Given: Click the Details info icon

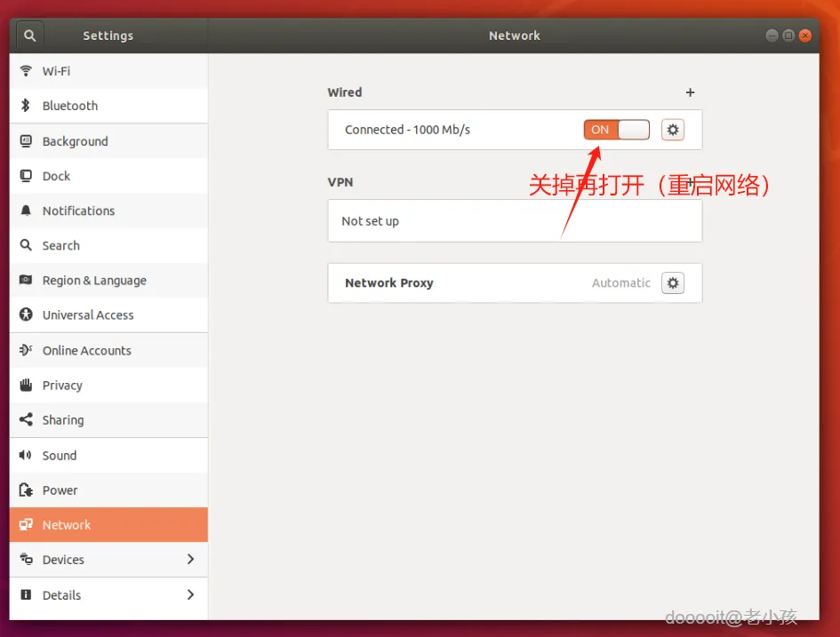Looking at the screenshot, I should (26, 594).
